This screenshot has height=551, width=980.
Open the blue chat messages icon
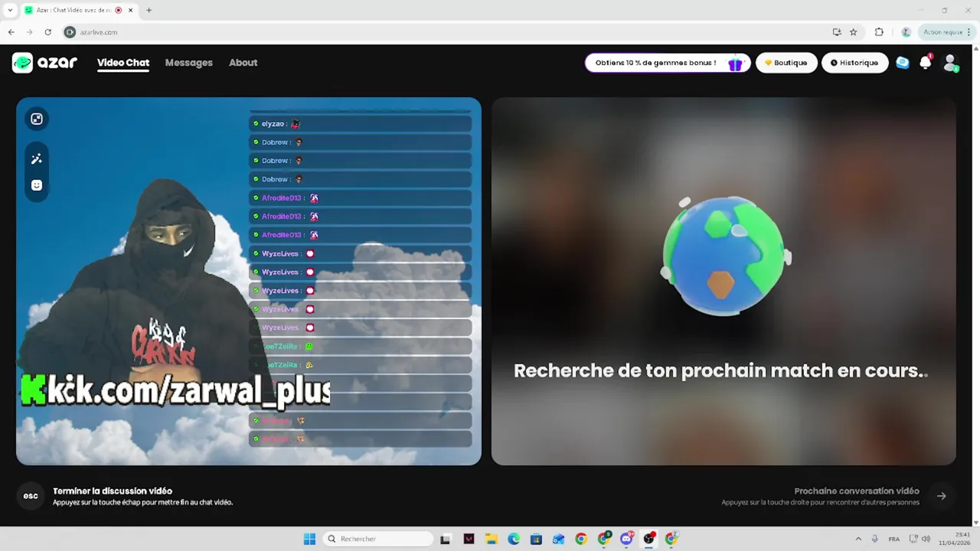(903, 63)
